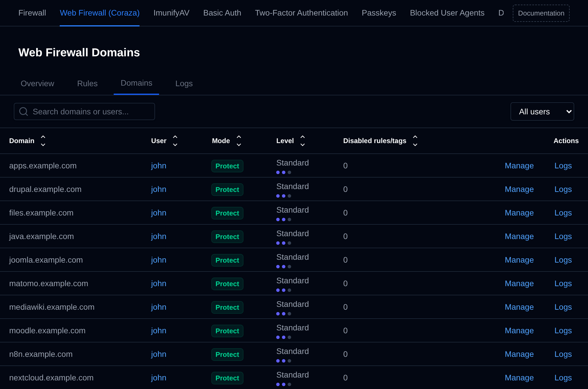
Task: Open user john in java.example.com row
Action: click(159, 236)
